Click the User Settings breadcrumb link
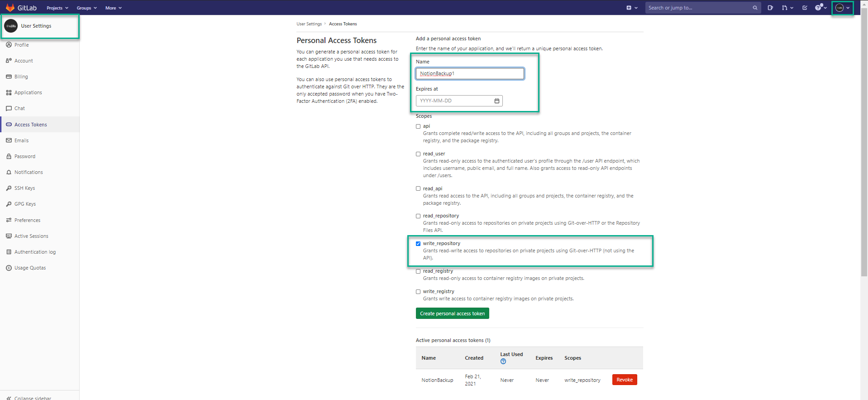 (x=309, y=24)
